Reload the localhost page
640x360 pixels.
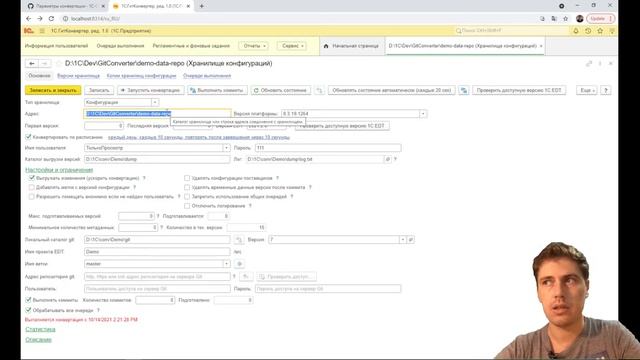(x=51, y=18)
